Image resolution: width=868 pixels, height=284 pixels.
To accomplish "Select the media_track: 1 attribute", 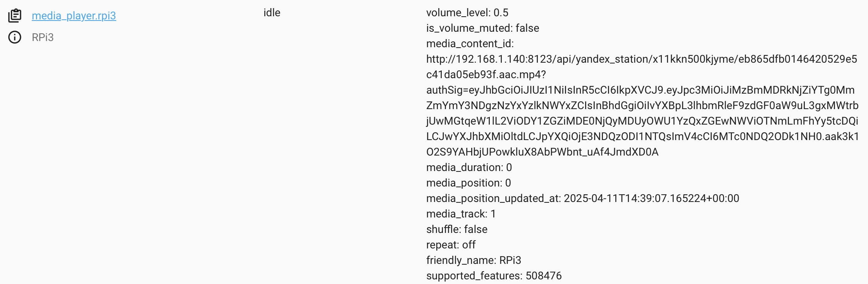I will tap(461, 214).
